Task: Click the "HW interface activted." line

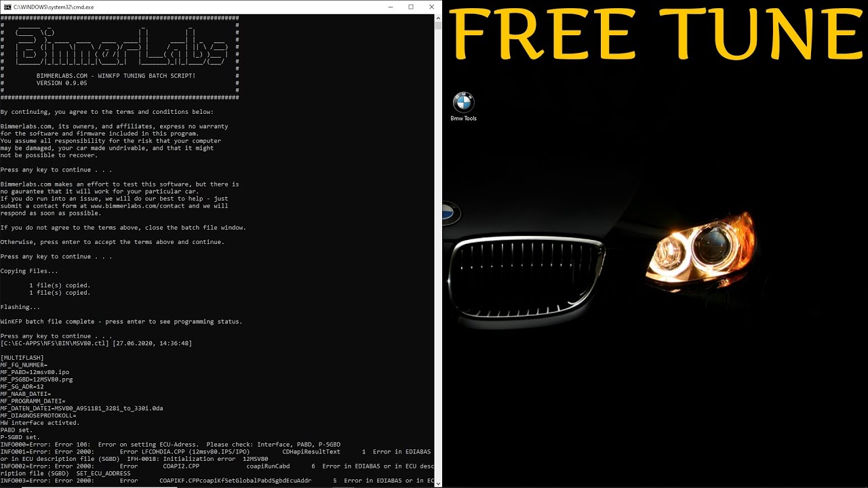Action: point(40,423)
